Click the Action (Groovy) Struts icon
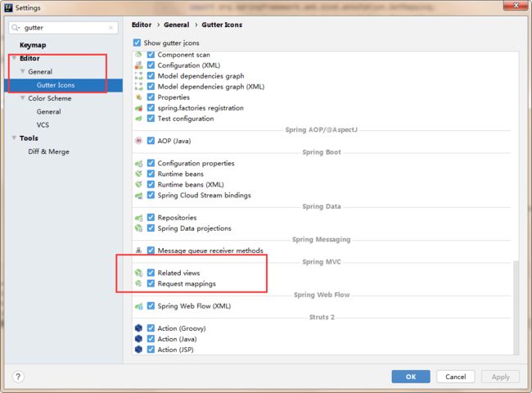The height and width of the screenshot is (393, 532). [138, 328]
